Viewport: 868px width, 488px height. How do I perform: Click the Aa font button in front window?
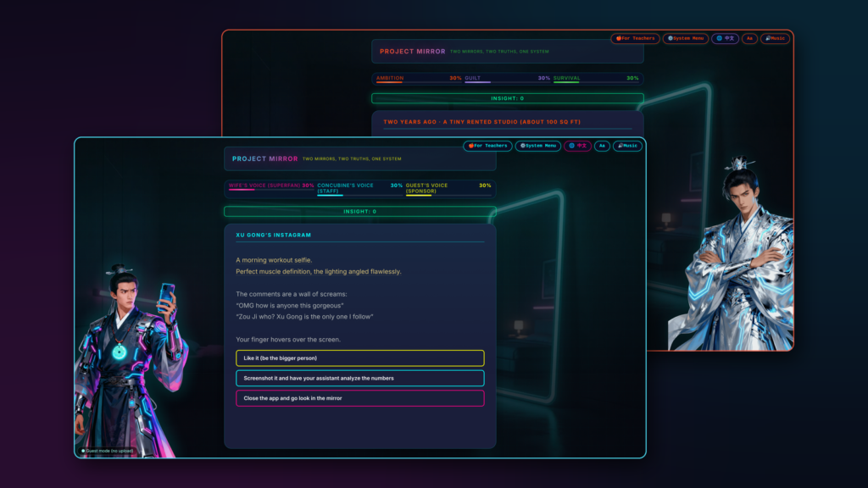[603, 146]
